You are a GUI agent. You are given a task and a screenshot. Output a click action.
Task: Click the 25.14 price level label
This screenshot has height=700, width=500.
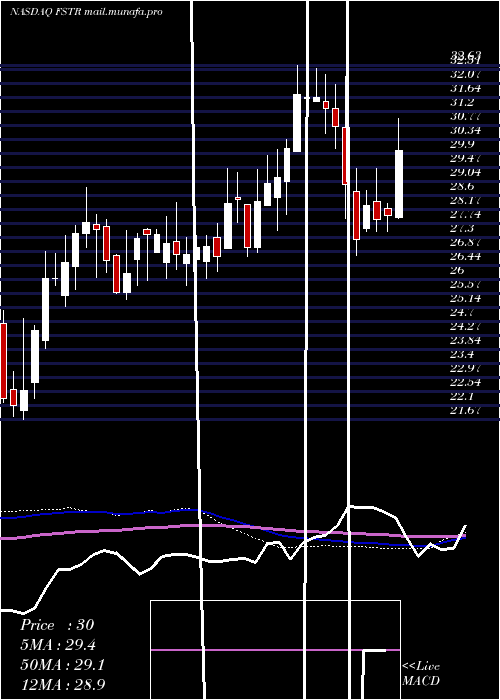pyautogui.click(x=465, y=299)
